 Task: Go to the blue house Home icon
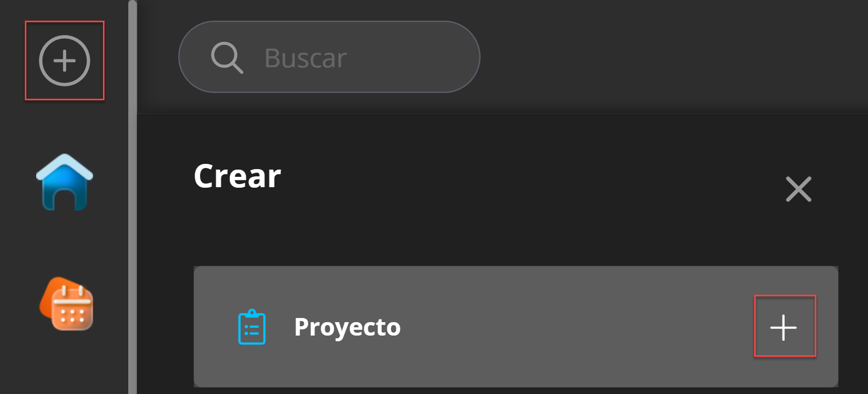point(65,182)
